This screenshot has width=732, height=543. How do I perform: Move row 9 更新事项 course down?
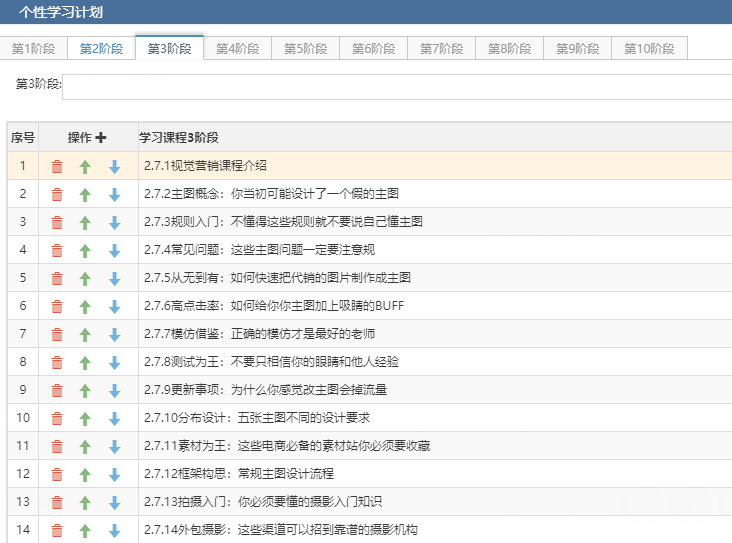click(x=114, y=391)
